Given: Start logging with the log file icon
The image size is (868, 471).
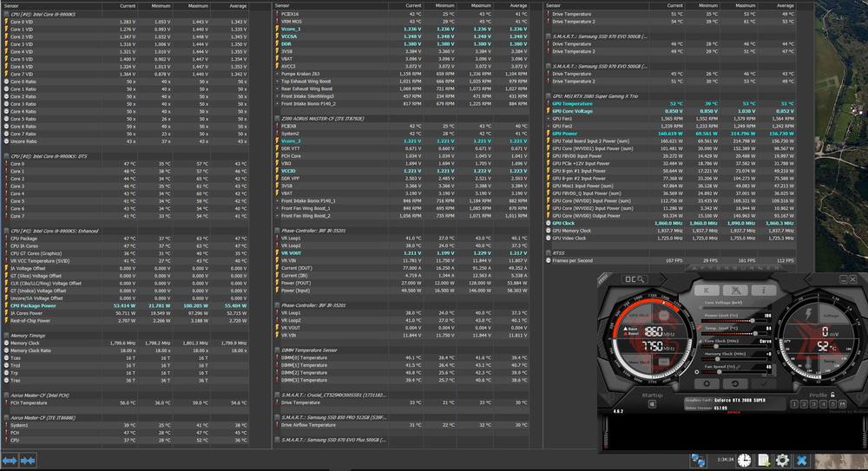Looking at the screenshot, I should click(x=763, y=460).
